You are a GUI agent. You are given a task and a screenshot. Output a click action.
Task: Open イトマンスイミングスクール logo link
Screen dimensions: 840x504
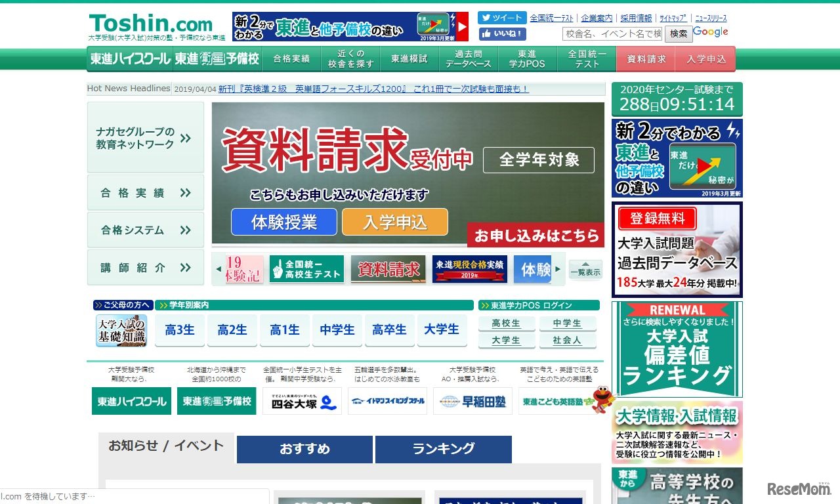387,401
